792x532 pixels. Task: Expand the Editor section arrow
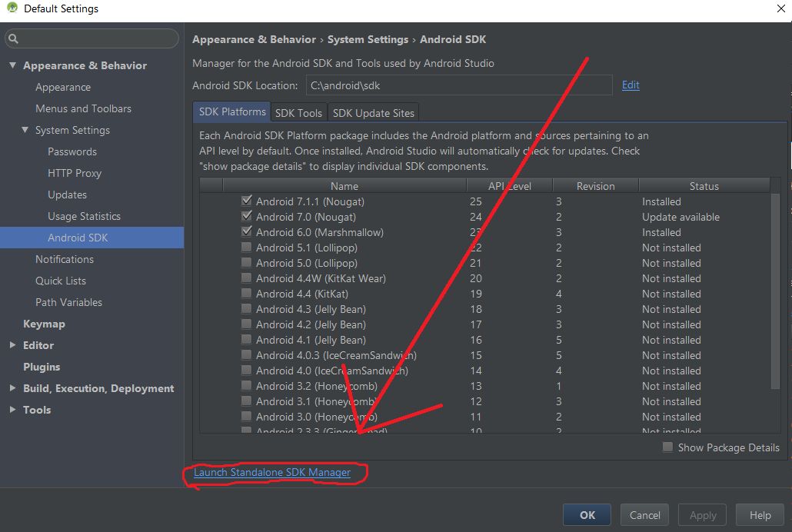[12, 345]
